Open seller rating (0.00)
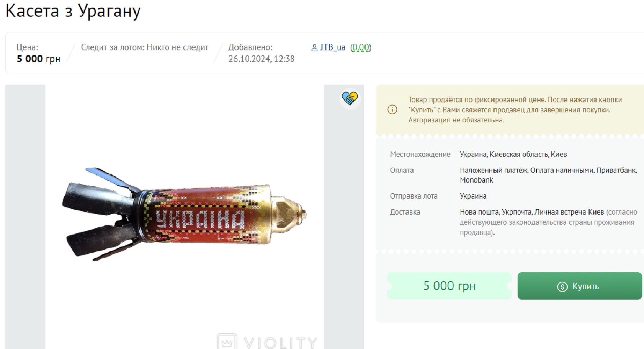This screenshot has width=644, height=349. click(361, 47)
